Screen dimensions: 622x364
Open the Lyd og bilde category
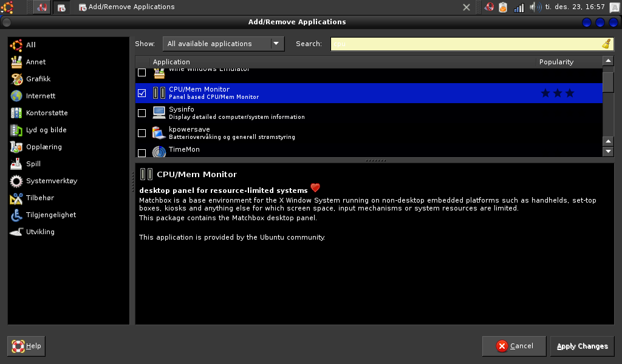point(38,130)
